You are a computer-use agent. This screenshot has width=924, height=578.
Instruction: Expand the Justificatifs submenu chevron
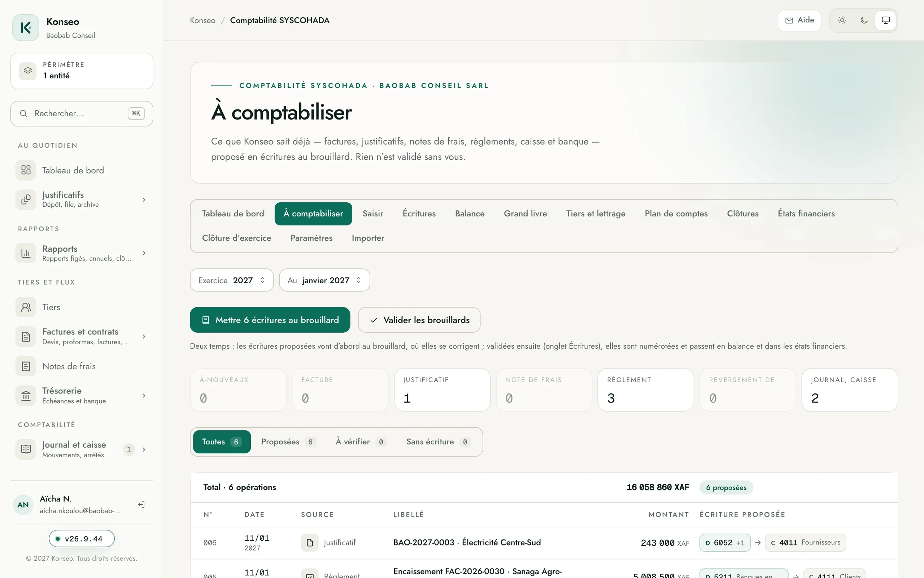(x=144, y=199)
